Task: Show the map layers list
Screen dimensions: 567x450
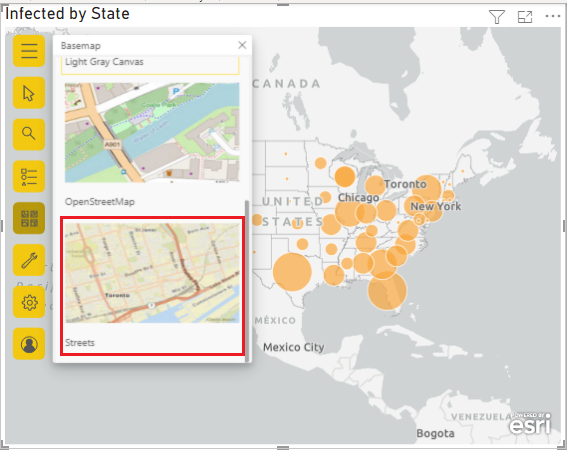Action: coord(29,177)
